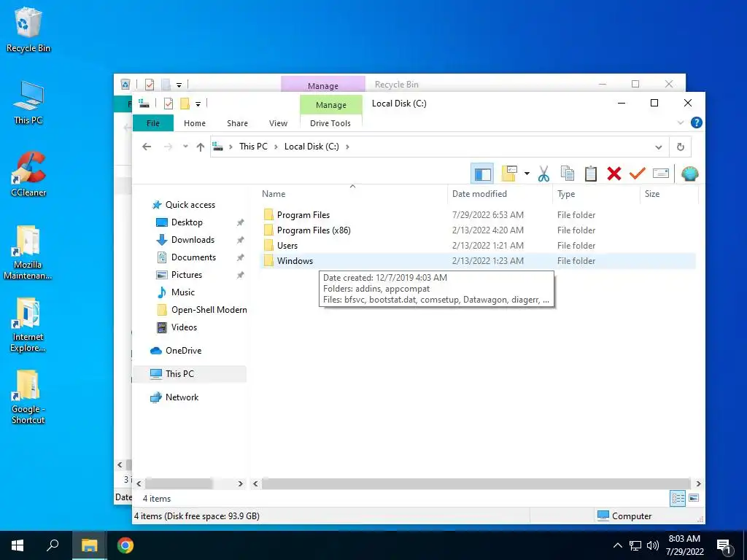747x560 pixels.
Task: Click the Copy icon in toolbar
Action: click(x=567, y=174)
